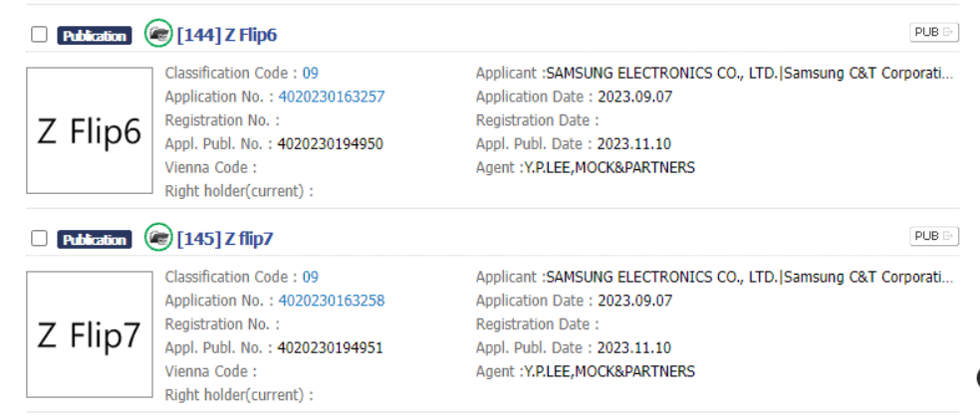Open the PUB document button for Z flip7
Image resolution: width=980 pixels, height=419 pixels.
point(933,237)
